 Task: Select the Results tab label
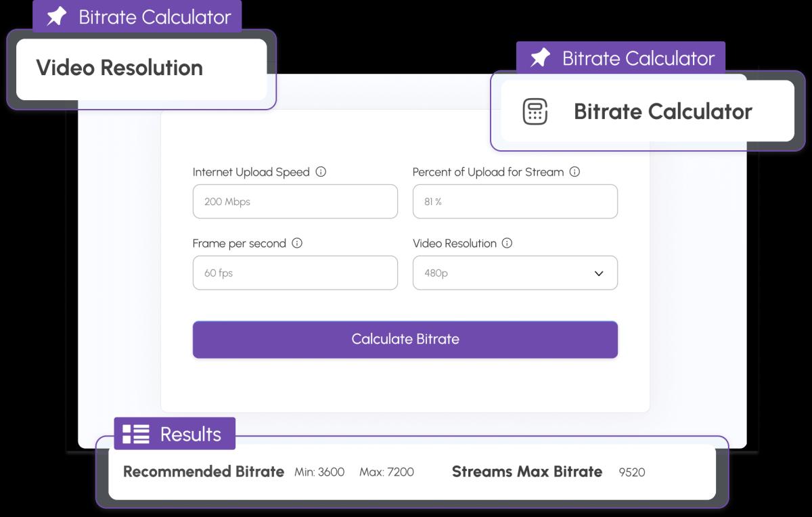(190, 434)
